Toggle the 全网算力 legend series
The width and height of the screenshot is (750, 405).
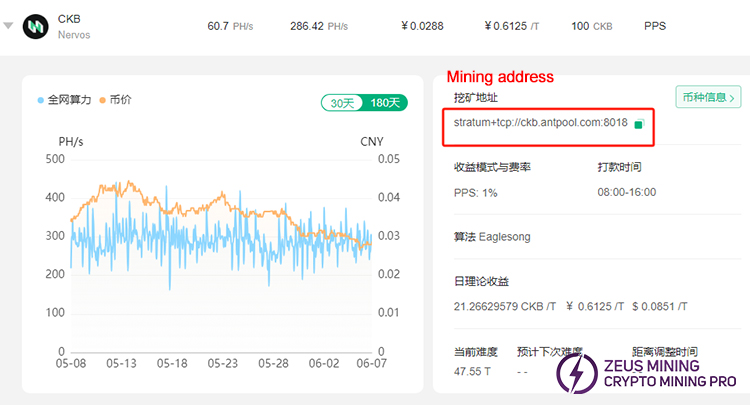click(65, 100)
